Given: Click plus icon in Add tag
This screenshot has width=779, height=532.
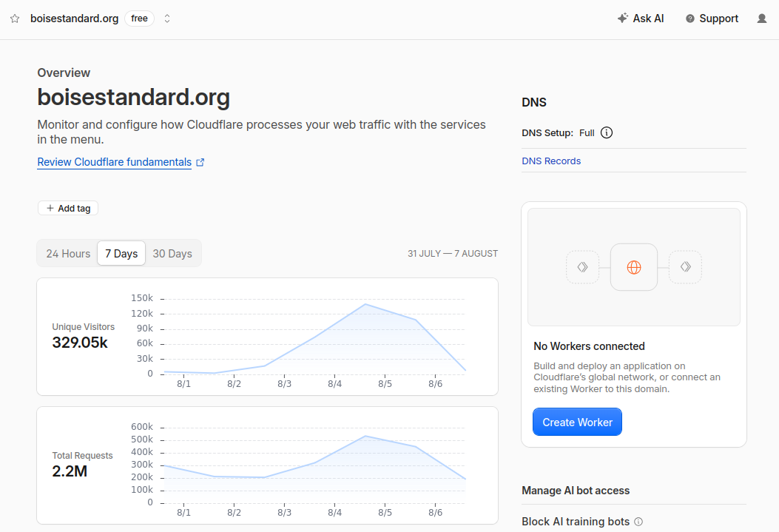Looking at the screenshot, I should [50, 208].
